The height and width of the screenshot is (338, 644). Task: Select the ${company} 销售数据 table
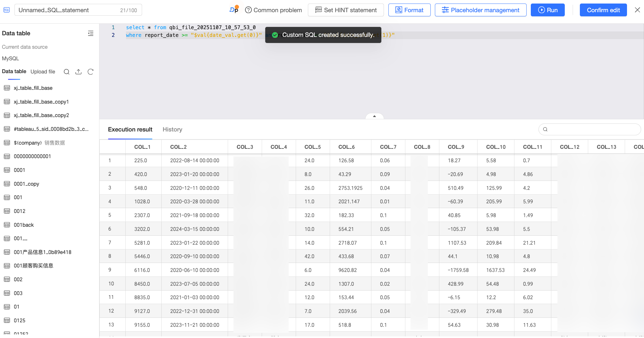click(x=39, y=143)
